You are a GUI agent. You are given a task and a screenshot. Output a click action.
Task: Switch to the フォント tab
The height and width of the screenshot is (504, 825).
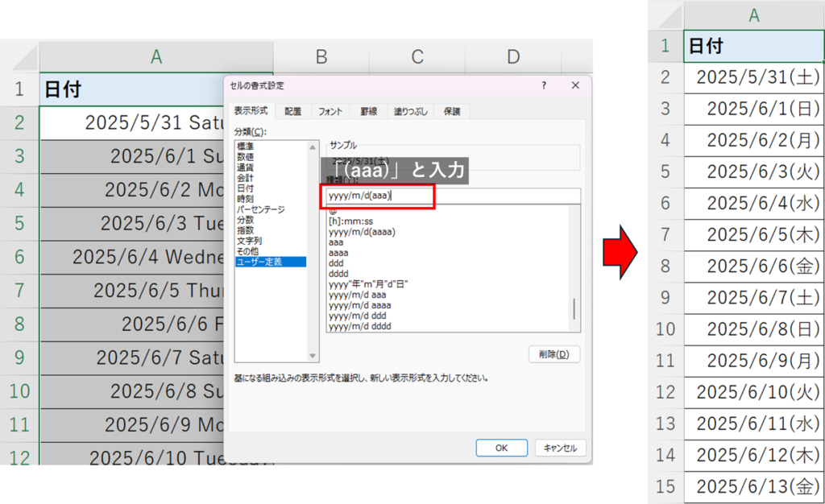coord(330,111)
